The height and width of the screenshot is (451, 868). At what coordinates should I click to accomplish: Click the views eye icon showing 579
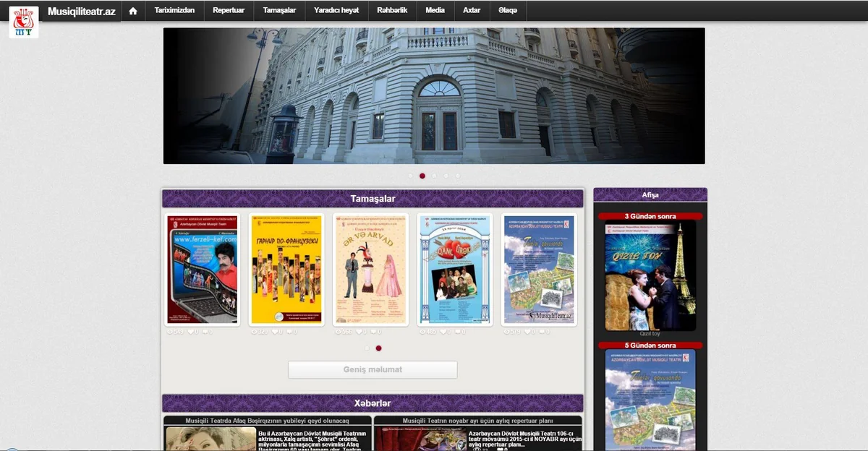[508, 332]
